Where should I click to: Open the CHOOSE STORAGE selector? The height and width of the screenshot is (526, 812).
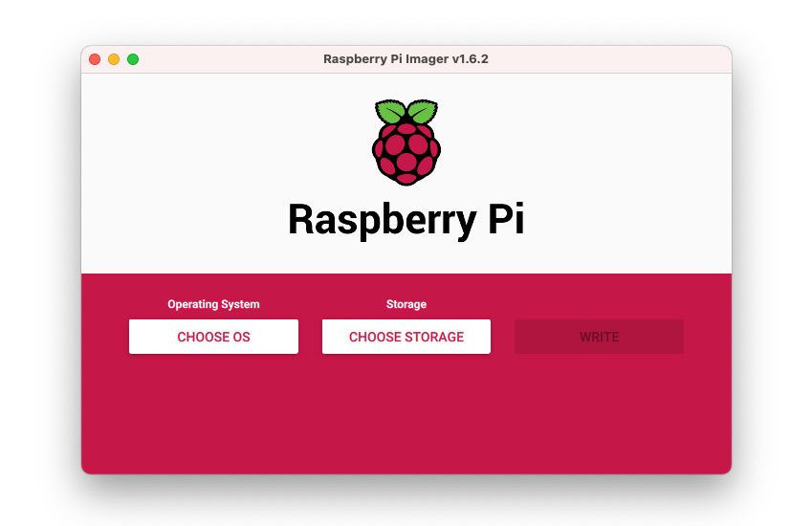[x=406, y=337]
